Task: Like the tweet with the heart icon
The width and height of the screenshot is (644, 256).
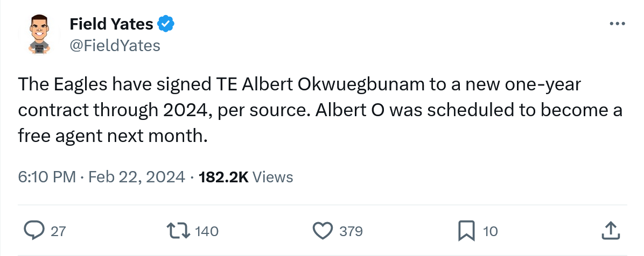Action: click(323, 231)
